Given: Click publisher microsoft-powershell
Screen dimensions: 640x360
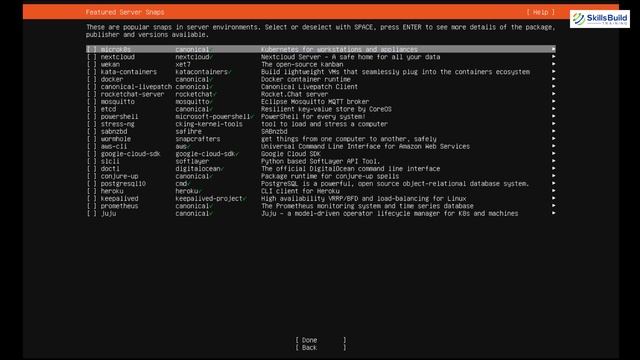Looking at the screenshot, I should (213, 117).
